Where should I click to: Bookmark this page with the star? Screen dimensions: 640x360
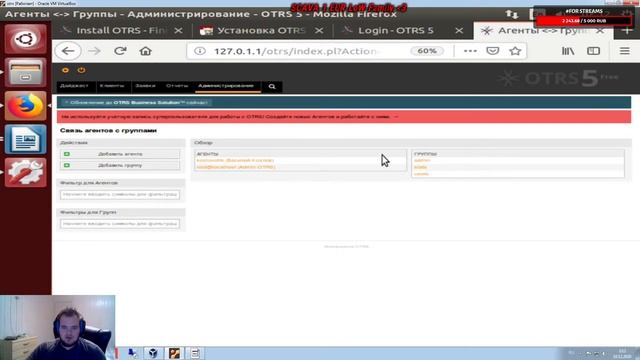point(515,51)
